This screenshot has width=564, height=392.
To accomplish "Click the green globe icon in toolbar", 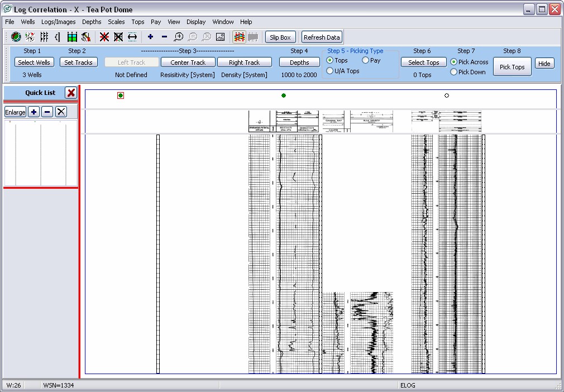I will tap(16, 37).
